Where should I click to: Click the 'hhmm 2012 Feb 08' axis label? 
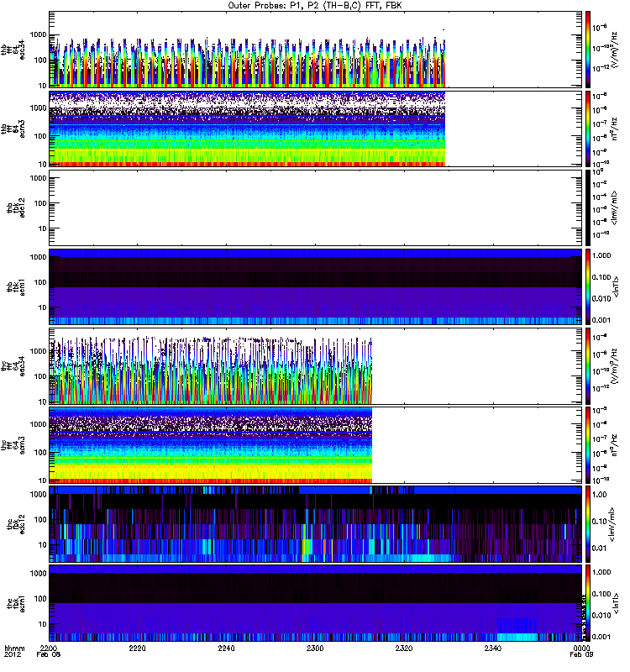14,656
